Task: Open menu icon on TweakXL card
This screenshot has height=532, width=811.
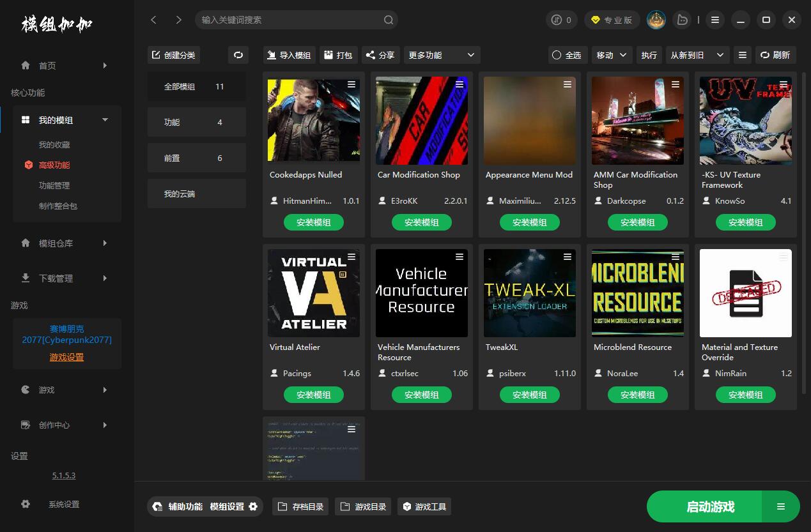Action: (x=568, y=257)
